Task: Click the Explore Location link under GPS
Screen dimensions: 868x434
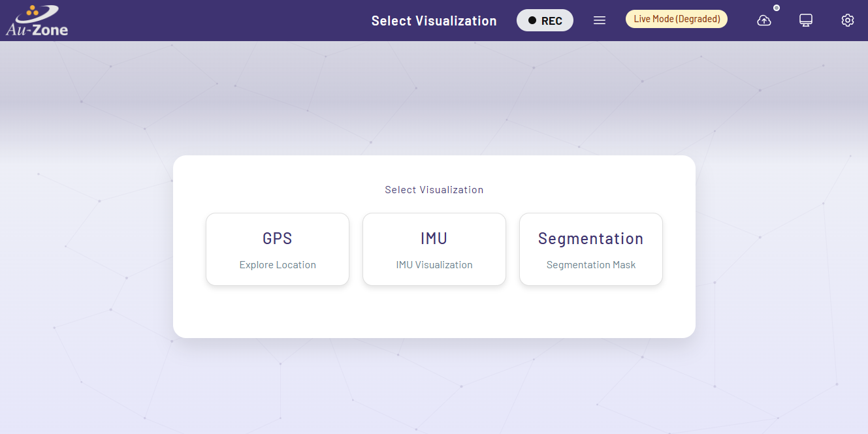Action: click(x=277, y=264)
